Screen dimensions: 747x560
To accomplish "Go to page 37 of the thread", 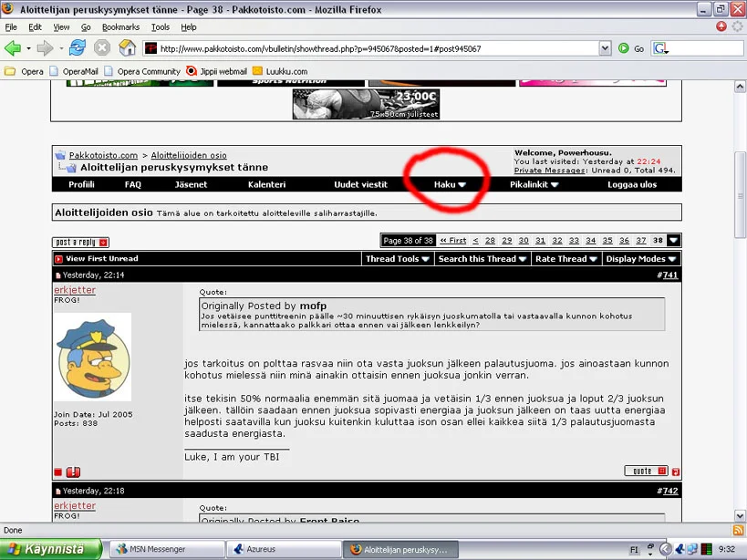I will click(640, 241).
